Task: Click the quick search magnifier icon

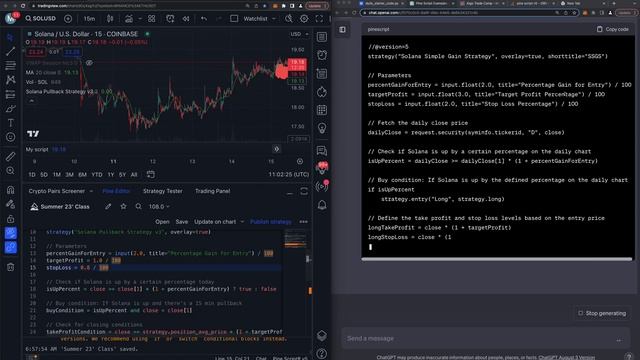Action: click(289, 19)
